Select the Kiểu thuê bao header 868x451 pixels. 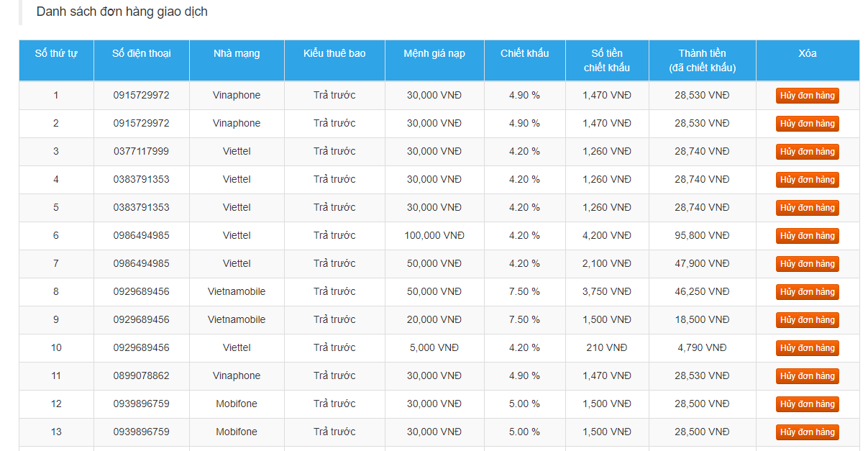pyautogui.click(x=334, y=54)
